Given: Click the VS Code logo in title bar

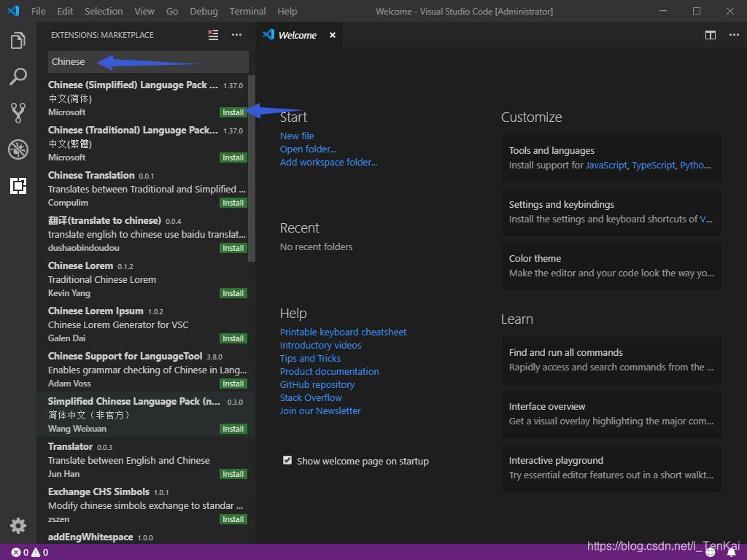Looking at the screenshot, I should pyautogui.click(x=13, y=11).
